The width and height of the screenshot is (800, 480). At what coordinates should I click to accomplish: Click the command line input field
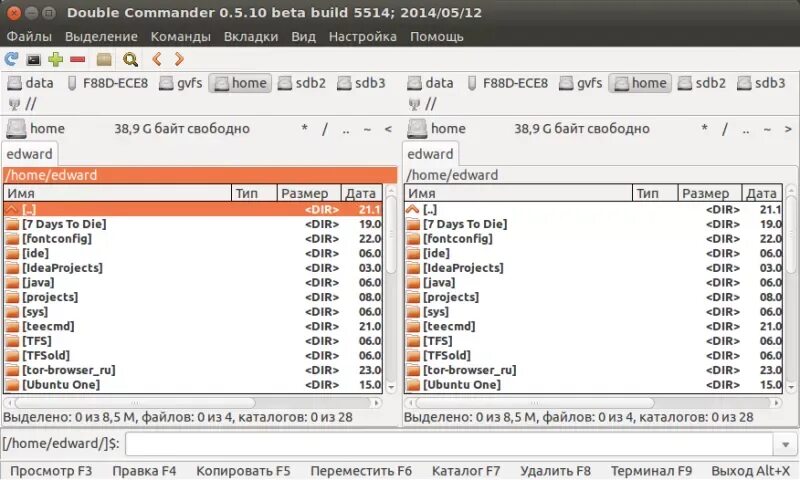(450, 444)
